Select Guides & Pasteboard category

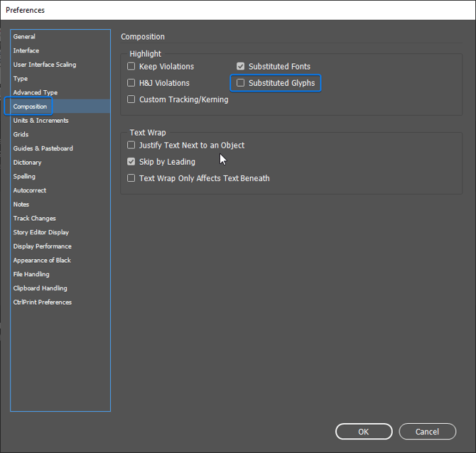click(43, 148)
